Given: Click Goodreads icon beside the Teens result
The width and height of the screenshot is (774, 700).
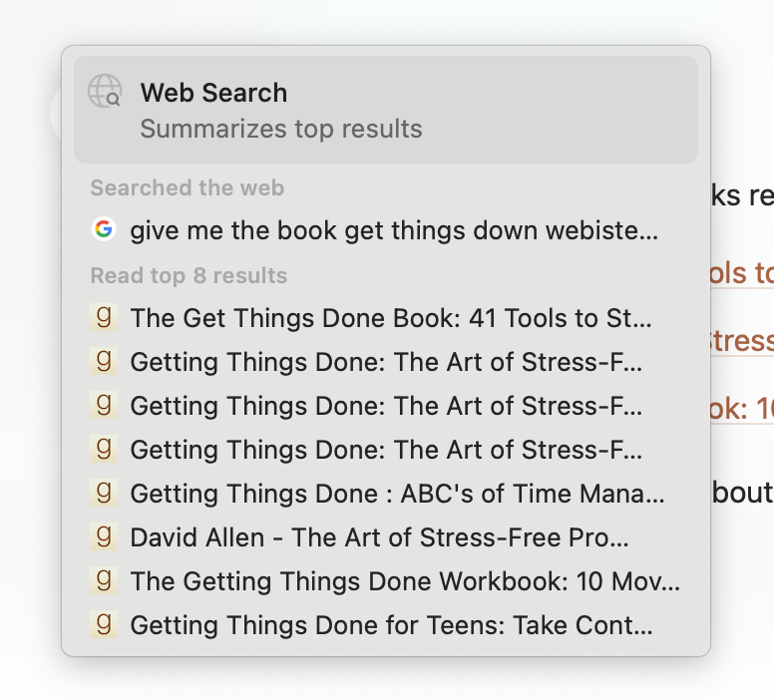Looking at the screenshot, I should [103, 624].
